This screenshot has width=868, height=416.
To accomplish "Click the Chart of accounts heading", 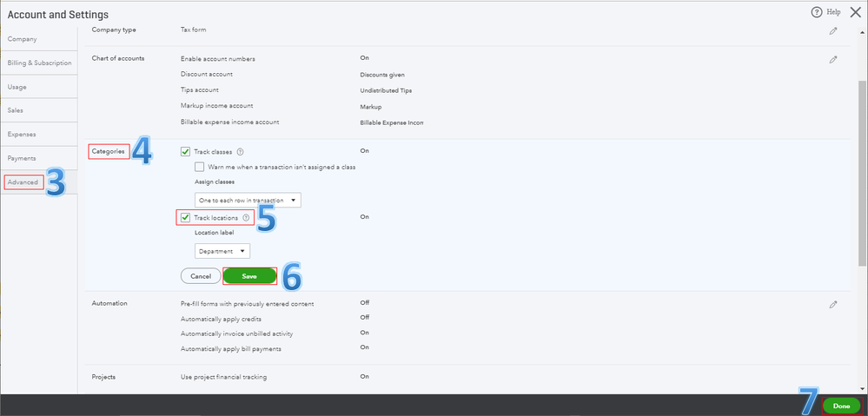I will click(118, 58).
